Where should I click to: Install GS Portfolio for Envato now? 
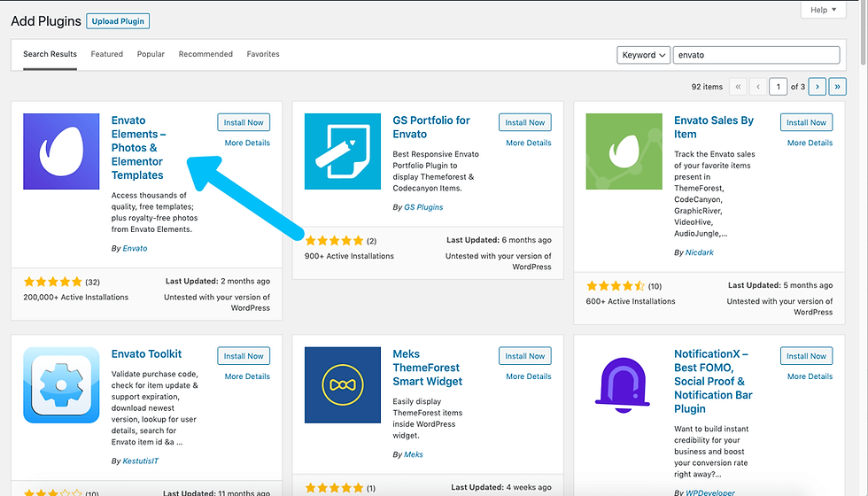(x=524, y=122)
